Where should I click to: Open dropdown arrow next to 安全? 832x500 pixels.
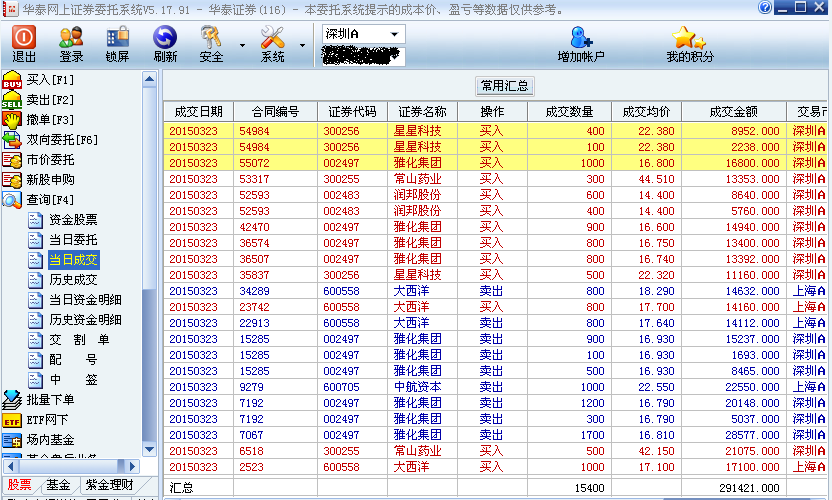pyautogui.click(x=242, y=45)
